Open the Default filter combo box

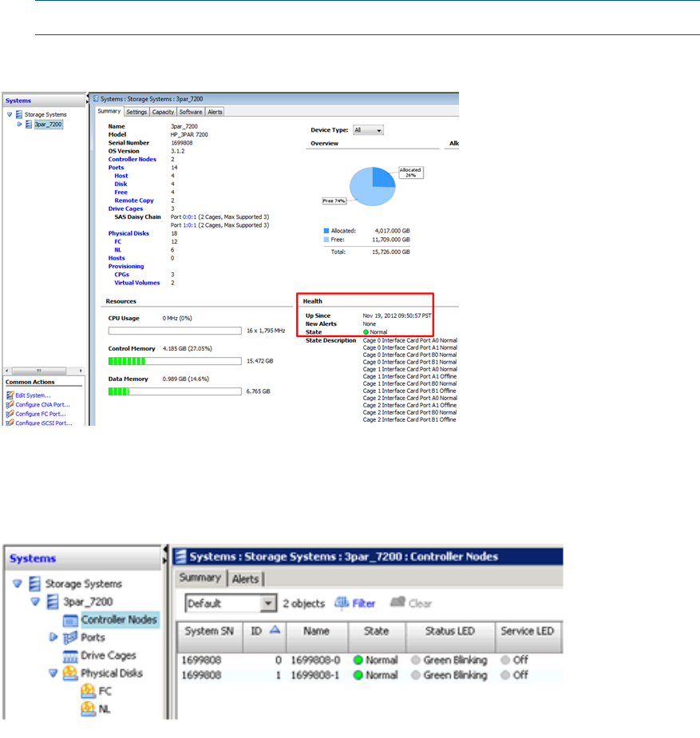coord(230,603)
